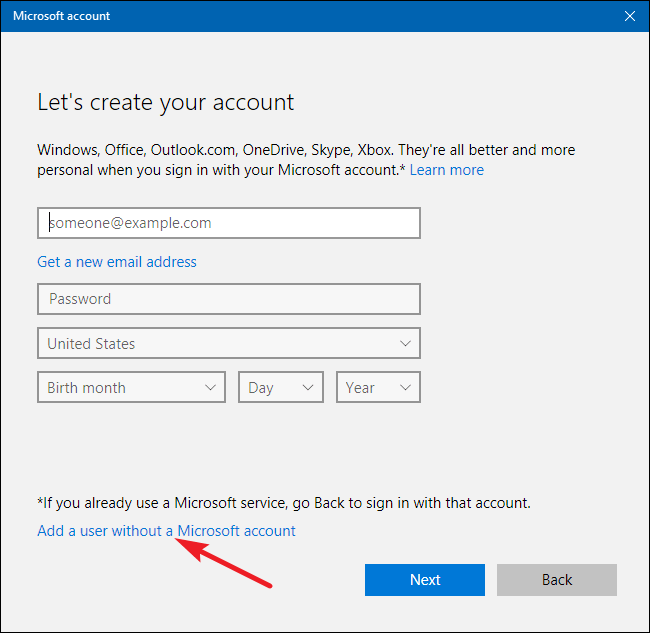Click the Microsoft account window title bar

point(300,16)
